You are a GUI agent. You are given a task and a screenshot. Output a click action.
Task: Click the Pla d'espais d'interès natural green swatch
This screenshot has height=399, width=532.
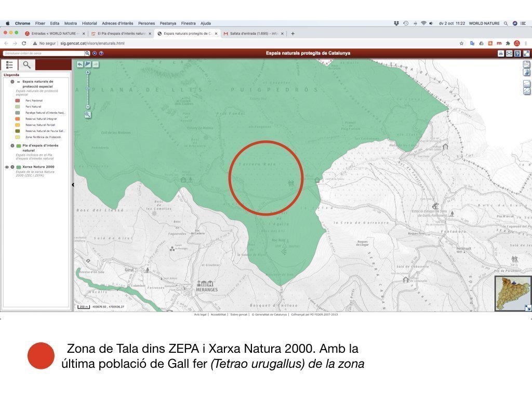click(19, 145)
